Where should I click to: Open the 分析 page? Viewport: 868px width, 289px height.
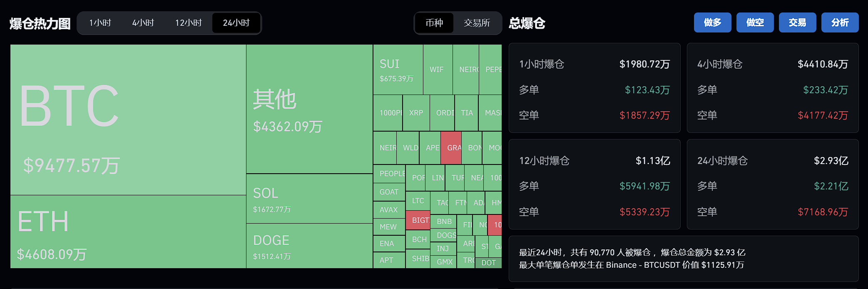coord(840,22)
